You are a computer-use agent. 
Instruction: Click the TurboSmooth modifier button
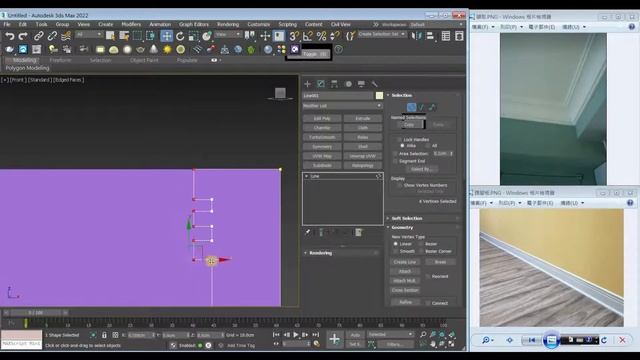pyautogui.click(x=322, y=137)
